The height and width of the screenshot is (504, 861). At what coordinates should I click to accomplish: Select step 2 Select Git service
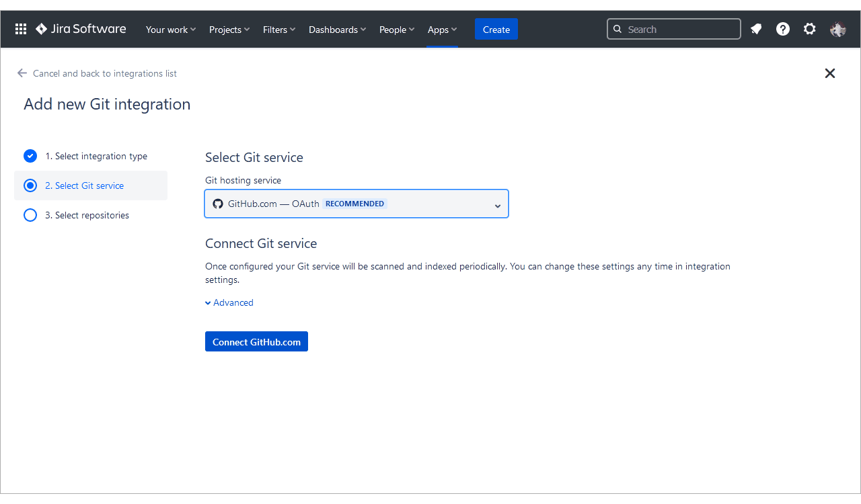tap(84, 185)
